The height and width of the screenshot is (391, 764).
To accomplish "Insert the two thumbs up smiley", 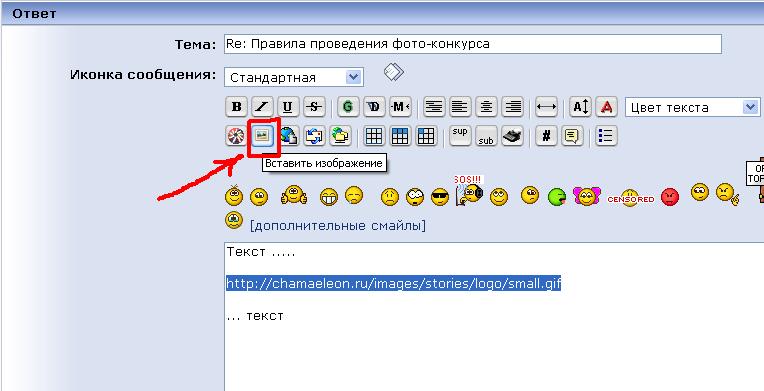I will coord(294,195).
